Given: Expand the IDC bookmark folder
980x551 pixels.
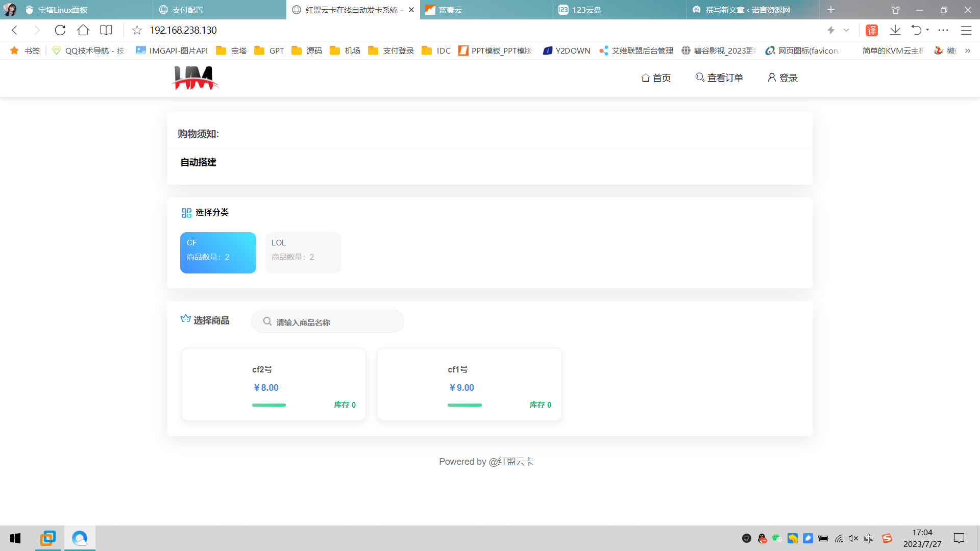Looking at the screenshot, I should [436, 51].
